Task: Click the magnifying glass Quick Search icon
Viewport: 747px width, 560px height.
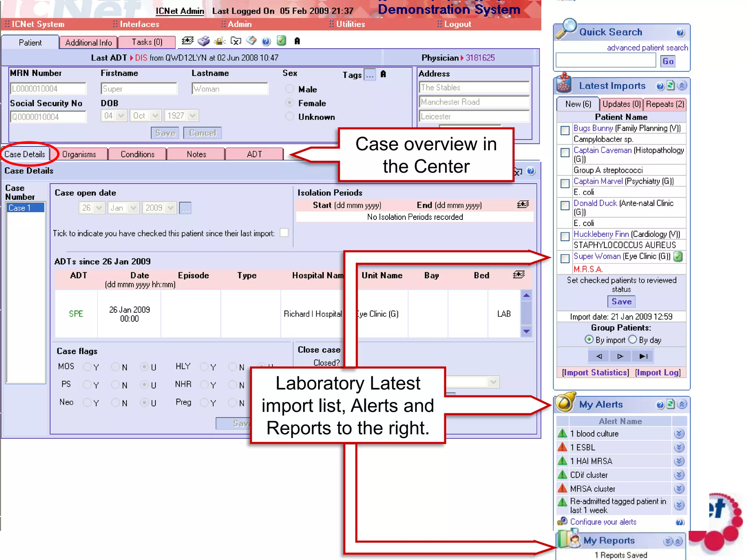Action: click(x=566, y=29)
